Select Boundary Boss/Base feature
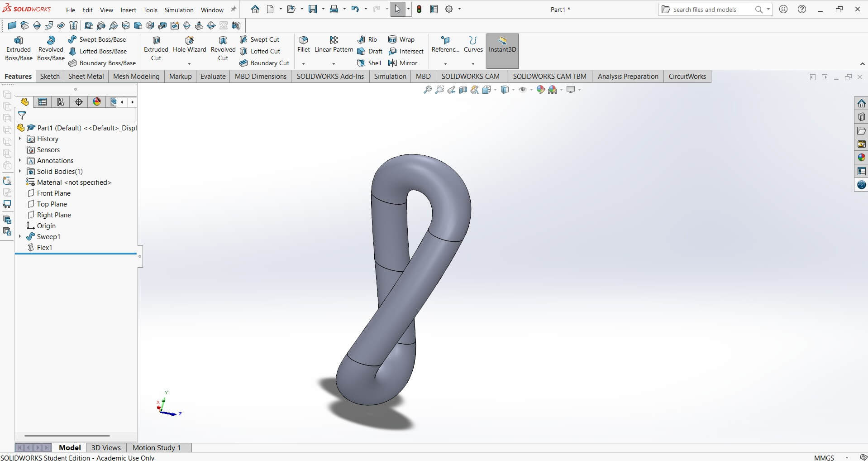868x461 pixels. tap(102, 63)
